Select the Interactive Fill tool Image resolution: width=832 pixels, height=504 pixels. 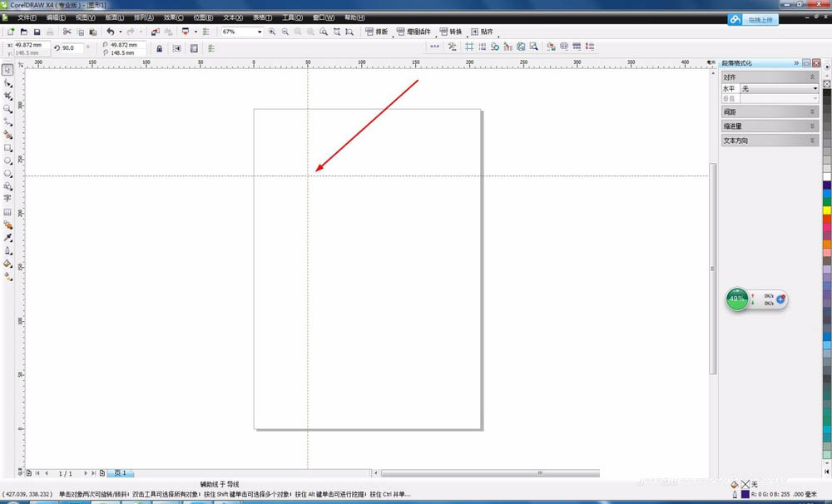(x=7, y=276)
